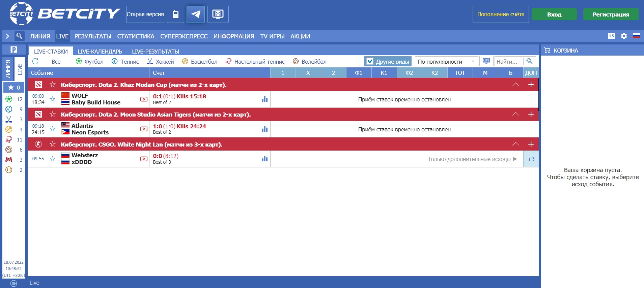
Task: Click the search magnifier in navigation bar
Action: pos(19,36)
